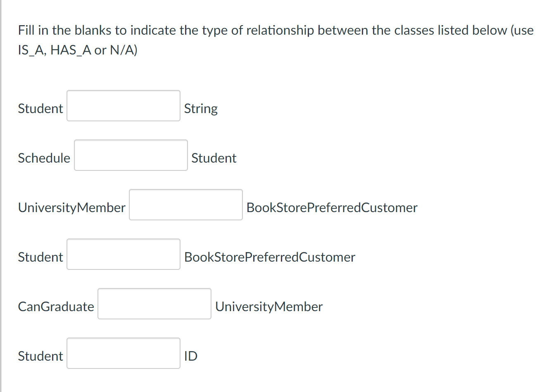Click UniversityMember label following CanGraduate's blank
The width and height of the screenshot is (544, 392).
[269, 307]
